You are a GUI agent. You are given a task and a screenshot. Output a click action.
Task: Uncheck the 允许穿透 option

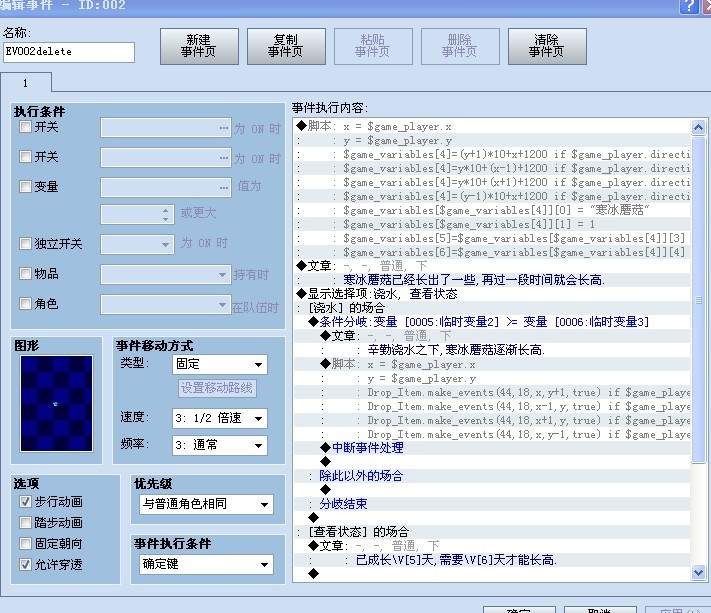coord(25,564)
